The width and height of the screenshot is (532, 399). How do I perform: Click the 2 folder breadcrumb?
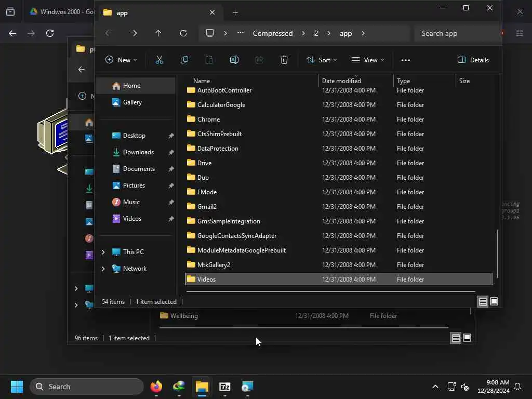coord(316,33)
